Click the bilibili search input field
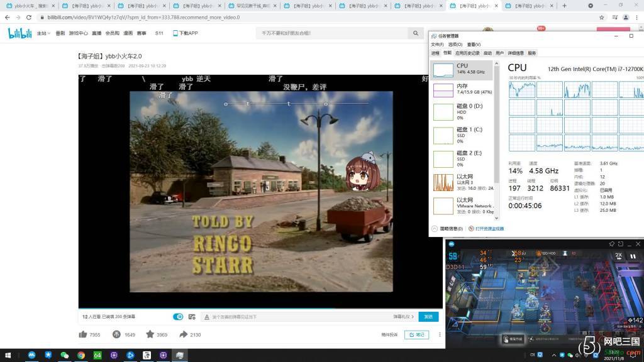Image resolution: width=644 pixels, height=362 pixels. click(333, 33)
